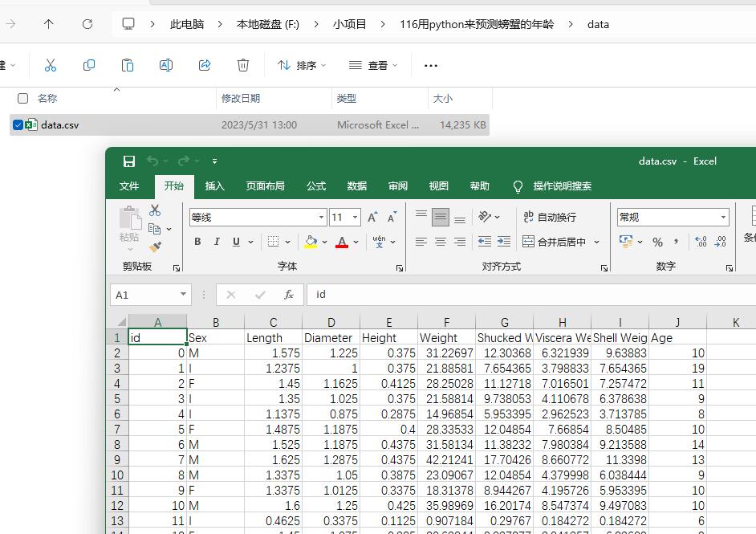The image size is (756, 534).
Task: Open the font group dialog launcher
Action: pyautogui.click(x=400, y=268)
